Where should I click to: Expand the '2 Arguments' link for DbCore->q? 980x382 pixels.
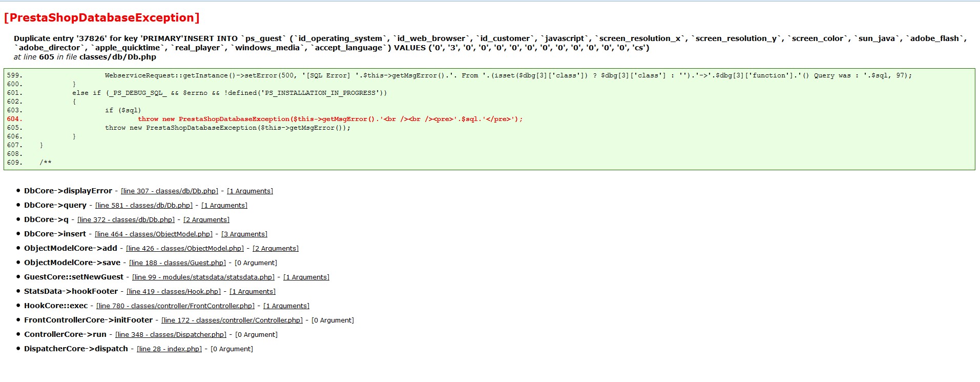coord(206,219)
